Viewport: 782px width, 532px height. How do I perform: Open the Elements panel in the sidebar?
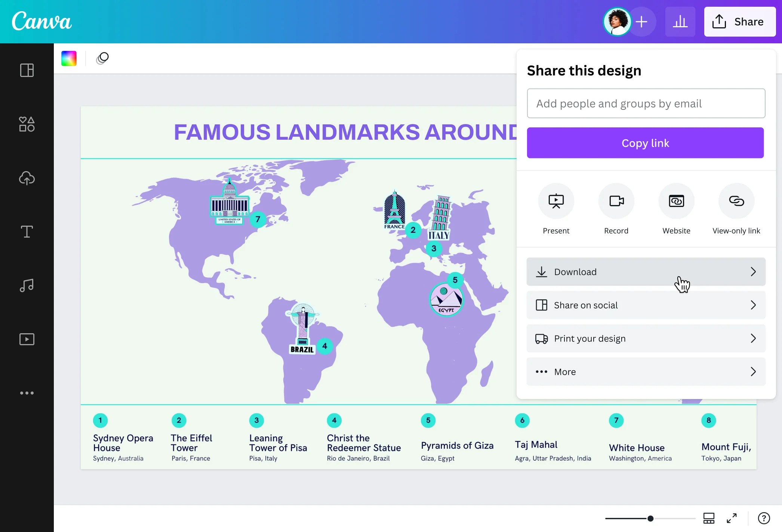click(27, 124)
